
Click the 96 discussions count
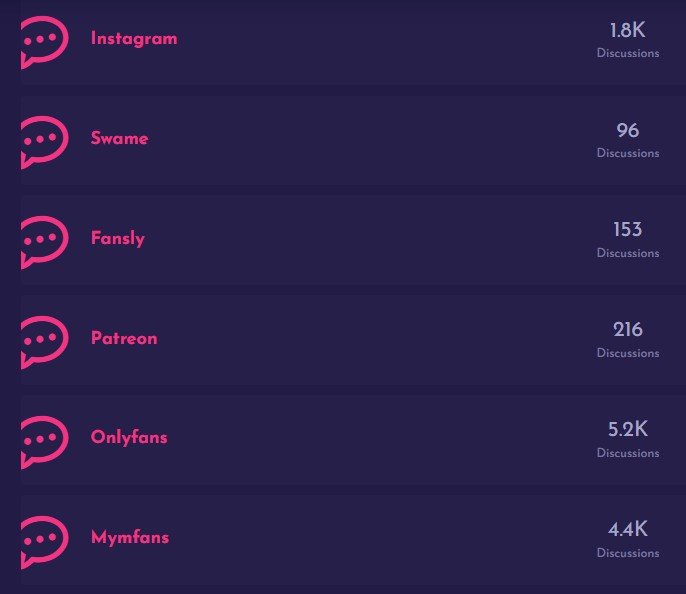[x=628, y=130]
